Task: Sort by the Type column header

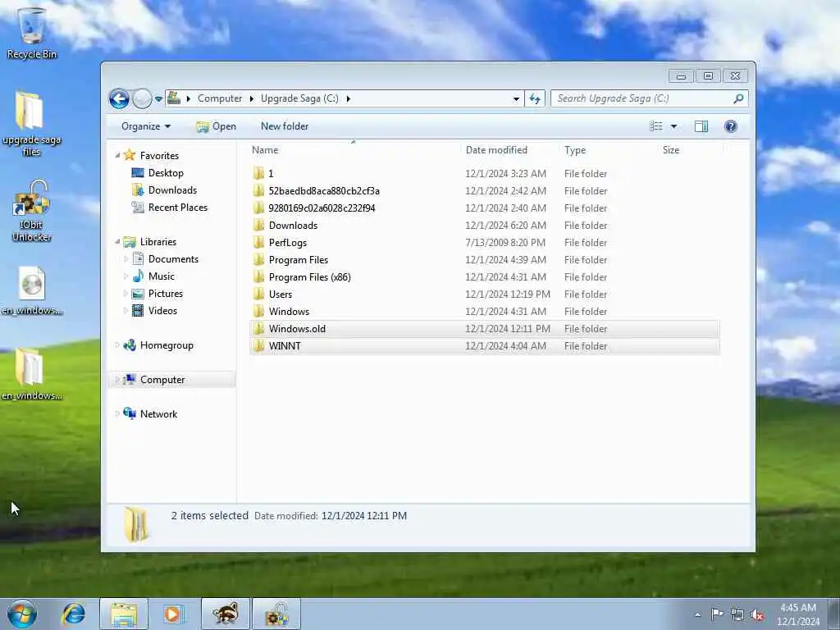Action: (x=575, y=150)
